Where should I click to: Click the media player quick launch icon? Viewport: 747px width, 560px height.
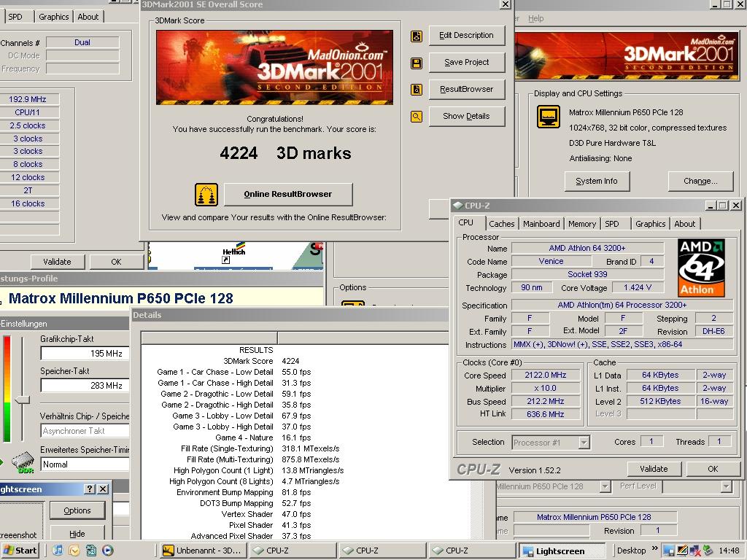pos(108,551)
